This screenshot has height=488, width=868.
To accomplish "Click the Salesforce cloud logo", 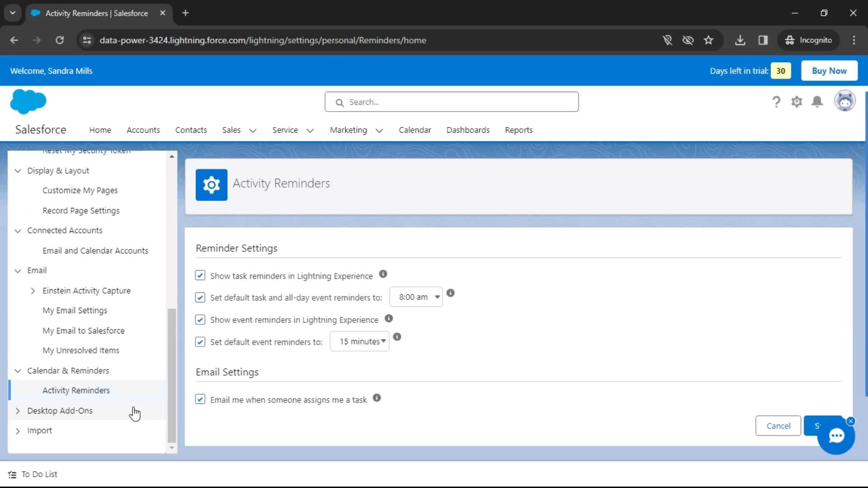I will (28, 101).
